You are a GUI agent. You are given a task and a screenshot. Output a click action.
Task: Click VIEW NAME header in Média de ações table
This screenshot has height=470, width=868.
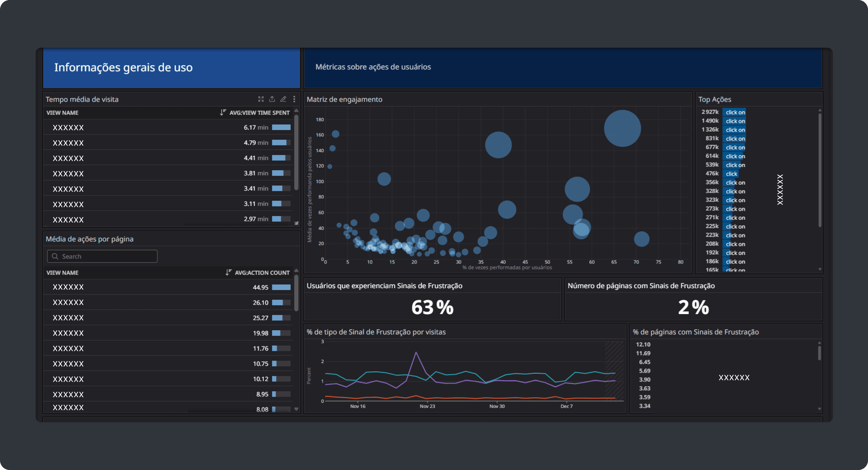(62, 272)
